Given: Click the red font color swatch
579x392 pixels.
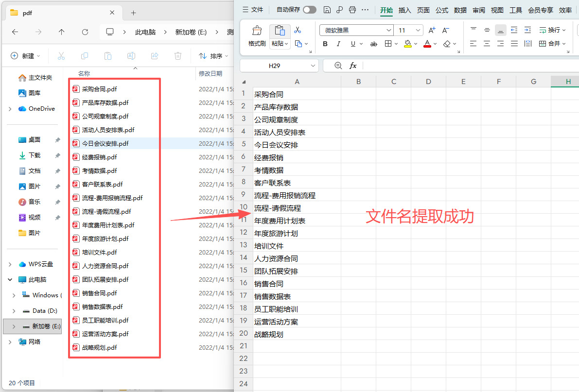Looking at the screenshot, I should (427, 44).
